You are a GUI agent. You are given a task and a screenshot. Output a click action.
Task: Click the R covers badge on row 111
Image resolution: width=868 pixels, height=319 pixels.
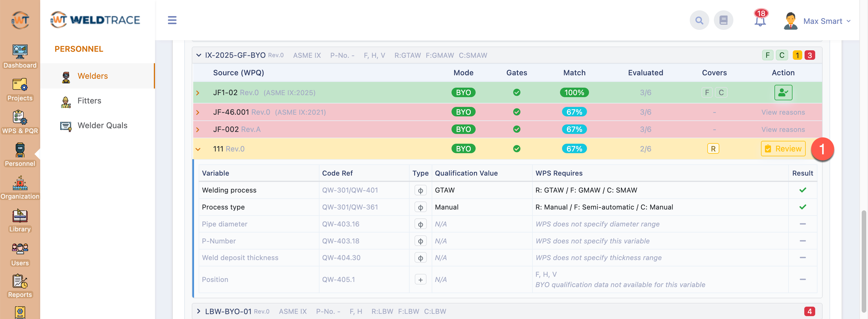pos(713,149)
